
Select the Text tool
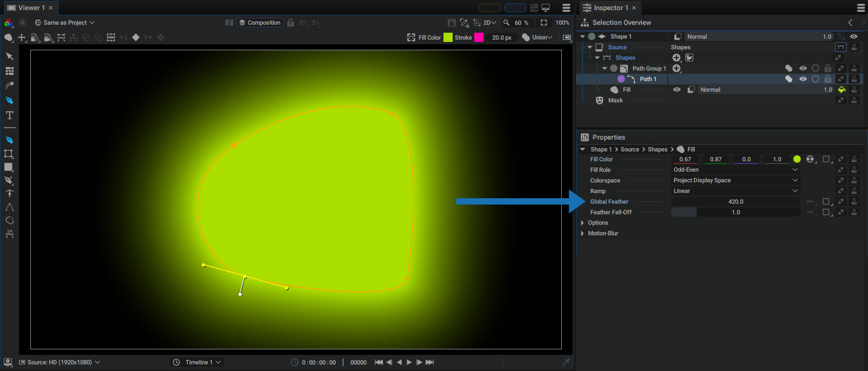[9, 115]
